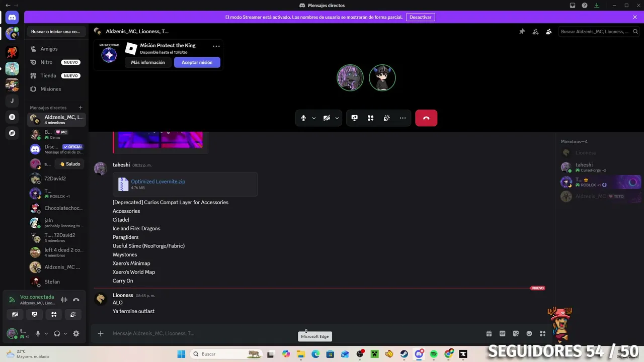Click the Saludo wave button
The image size is (644, 362).
[70, 164]
